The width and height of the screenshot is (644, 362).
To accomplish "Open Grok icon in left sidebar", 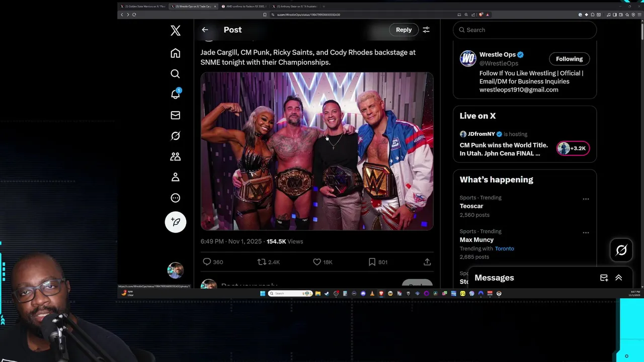I will pos(175,136).
